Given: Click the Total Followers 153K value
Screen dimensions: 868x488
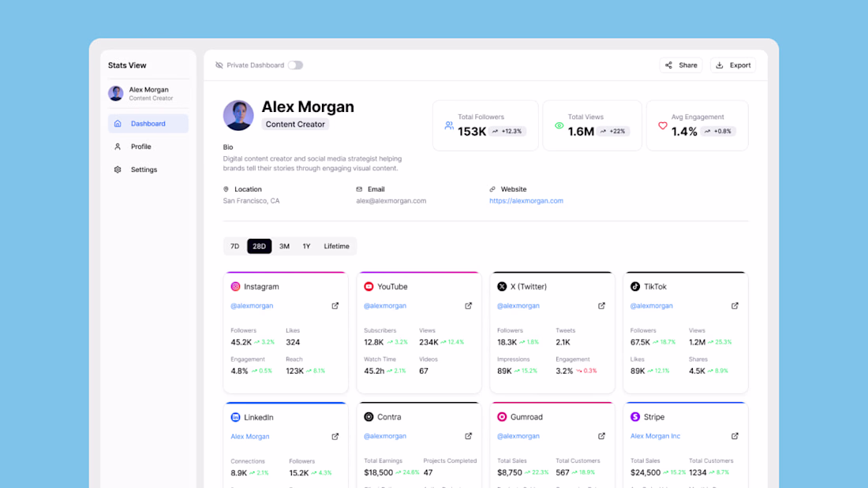Looking at the screenshot, I should coord(472,132).
